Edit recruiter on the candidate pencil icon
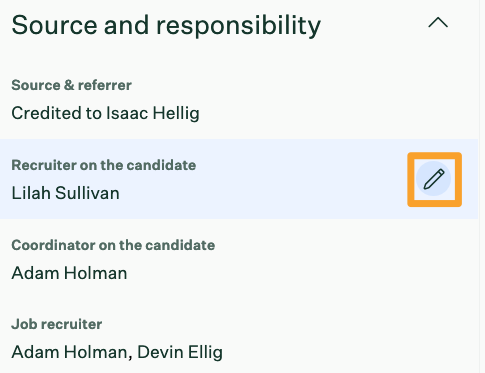 coord(434,179)
